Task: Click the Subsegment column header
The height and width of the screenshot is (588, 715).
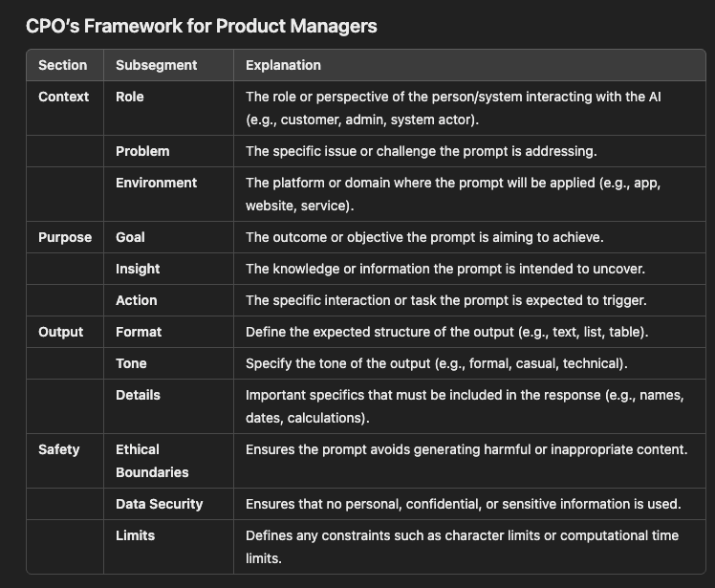Action: point(156,65)
